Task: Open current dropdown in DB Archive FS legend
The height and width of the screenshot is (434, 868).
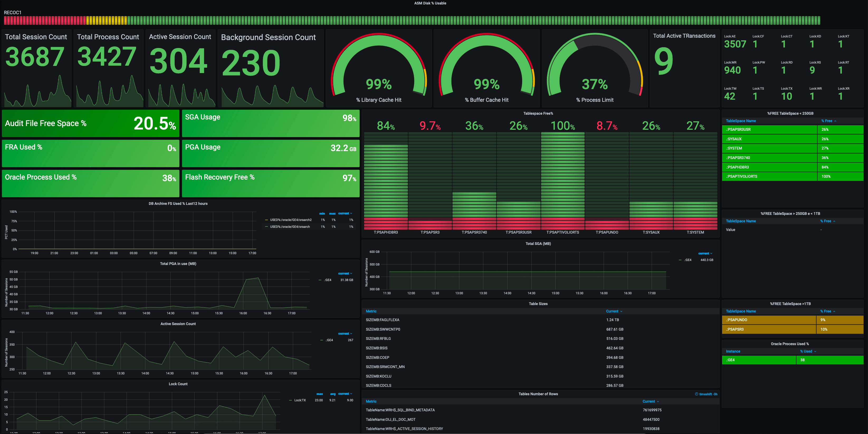Action: tap(345, 214)
